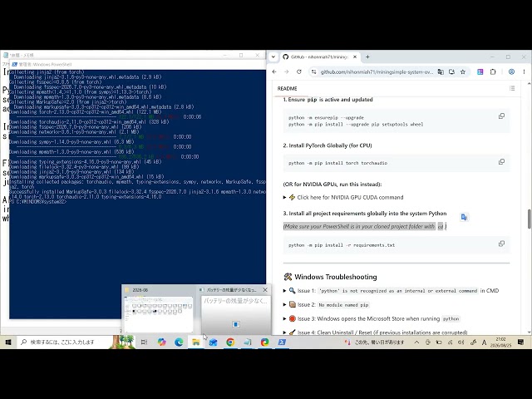Click 'Install PyTorch Globally (for CPU)' heading

(328, 145)
